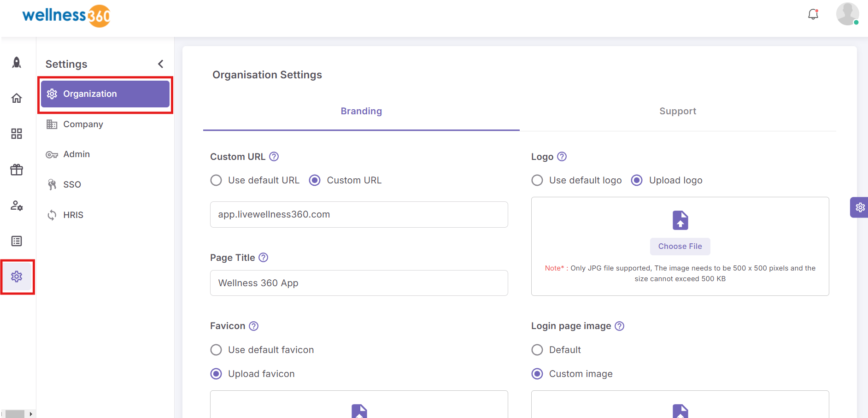Image resolution: width=868 pixels, height=418 pixels.
Task: Click the login image upload file icon
Action: [680, 411]
